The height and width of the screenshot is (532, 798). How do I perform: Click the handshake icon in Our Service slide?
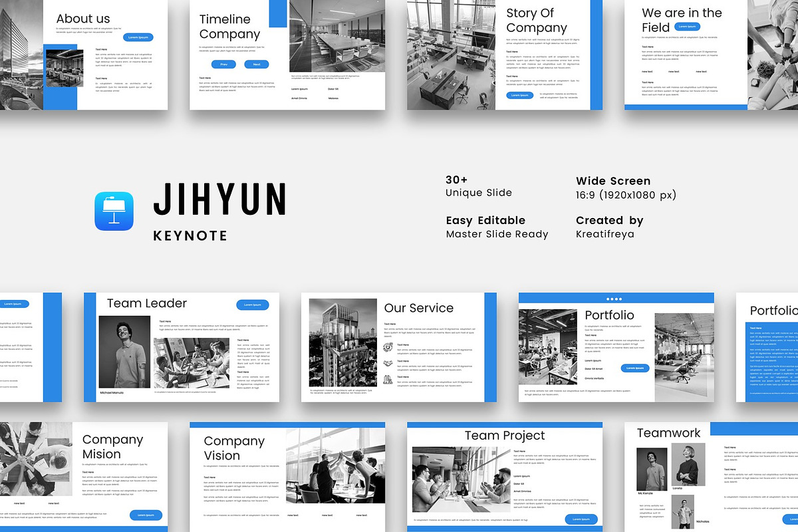point(388,363)
